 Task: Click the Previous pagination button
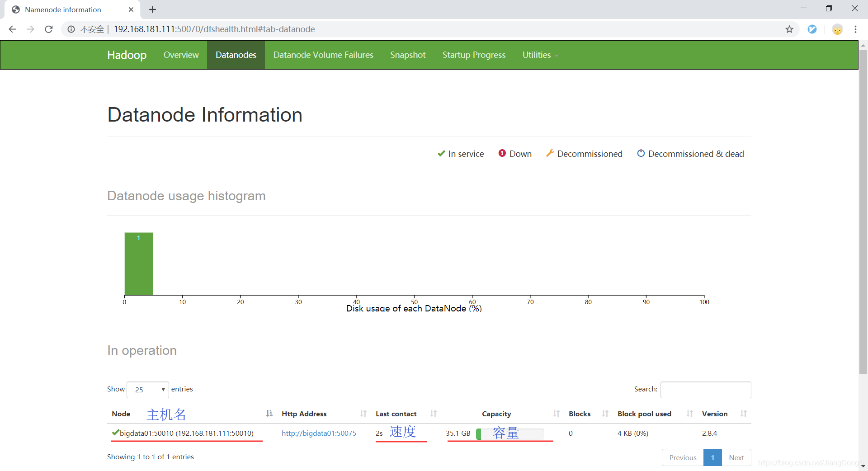click(x=683, y=457)
